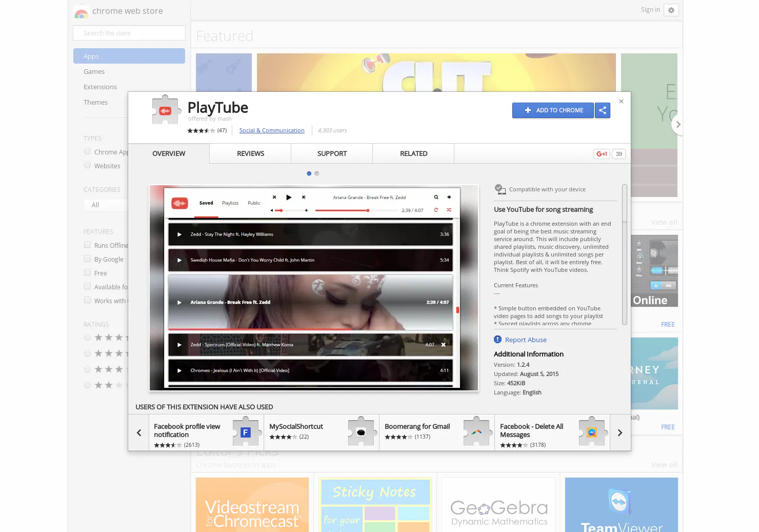Click the Report Abuse link
The width and height of the screenshot is (759, 532).
pyautogui.click(x=526, y=340)
